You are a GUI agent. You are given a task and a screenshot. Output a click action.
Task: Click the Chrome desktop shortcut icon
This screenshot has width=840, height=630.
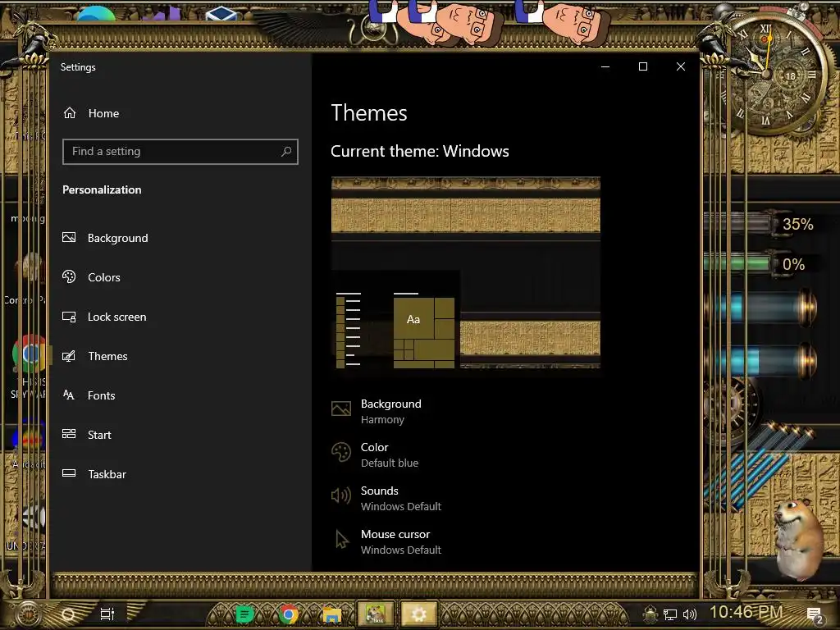pos(30,354)
